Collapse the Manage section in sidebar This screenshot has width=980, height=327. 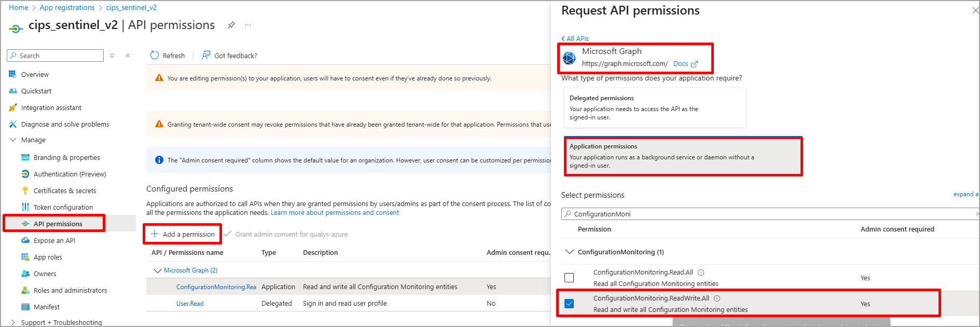(x=13, y=140)
